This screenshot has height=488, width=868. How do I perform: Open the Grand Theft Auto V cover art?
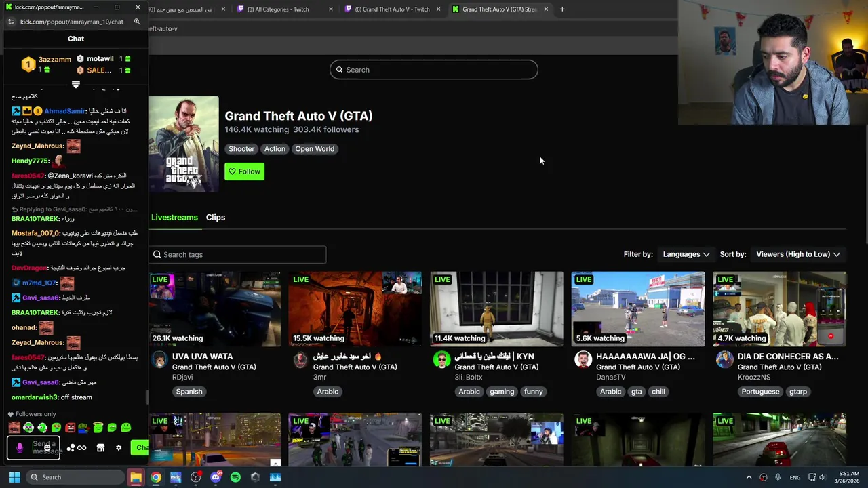184,144
